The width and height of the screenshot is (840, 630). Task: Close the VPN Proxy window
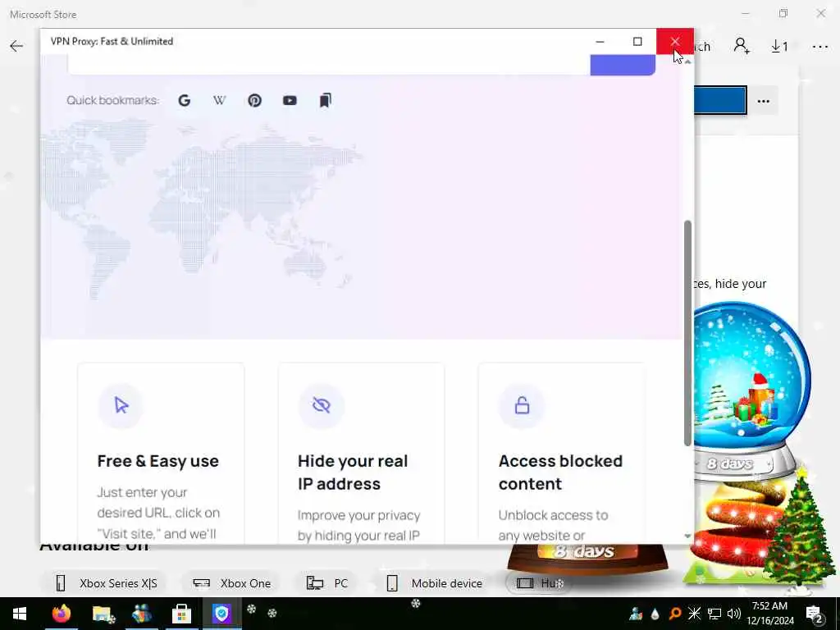click(675, 41)
